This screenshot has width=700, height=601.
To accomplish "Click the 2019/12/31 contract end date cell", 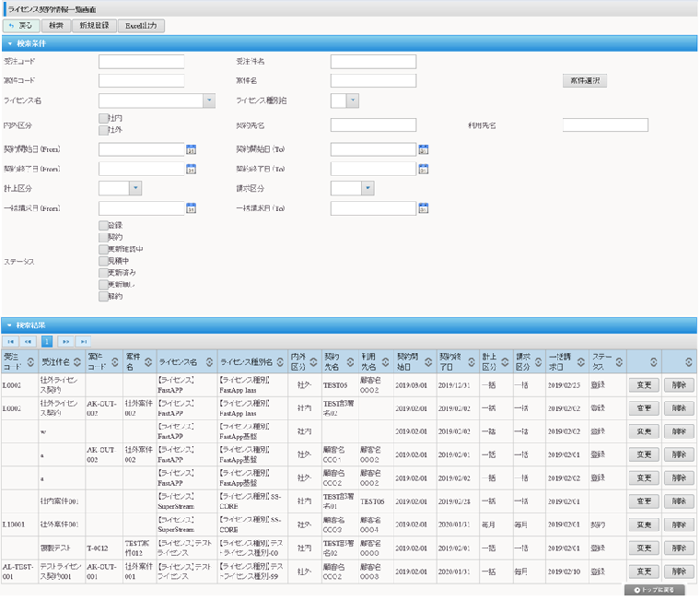I will pos(457,385).
